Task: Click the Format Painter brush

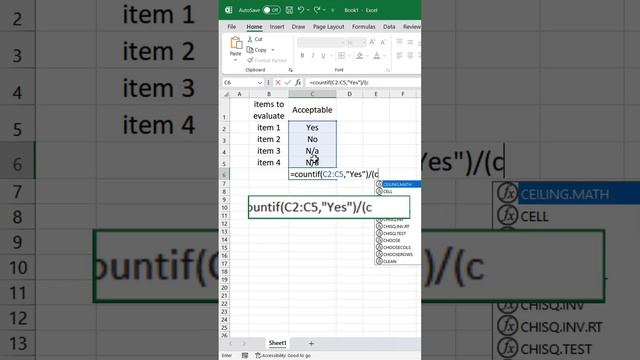Action: pyautogui.click(x=267, y=60)
